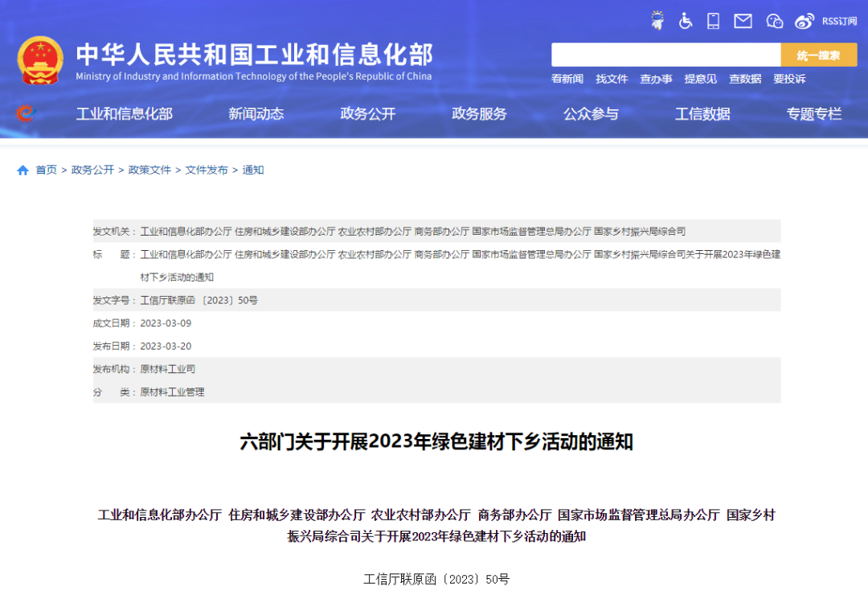Open the 看新闻 quick link

(567, 78)
